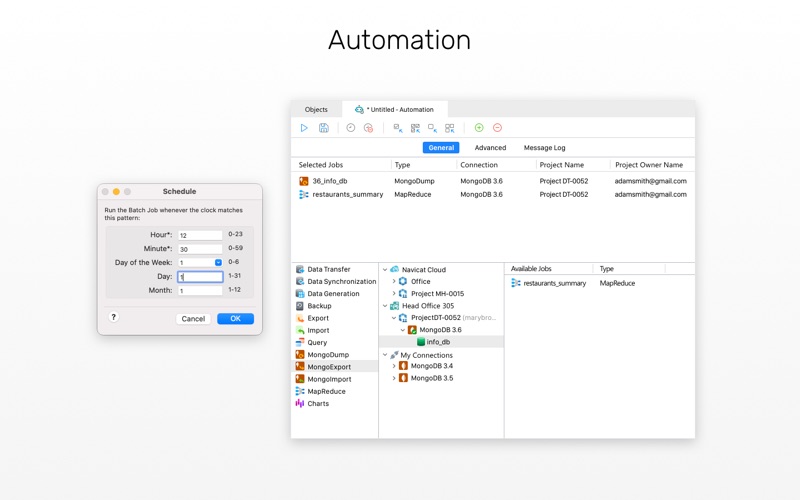The image size is (800, 500).
Task: Click the Month input field
Action: (200, 290)
